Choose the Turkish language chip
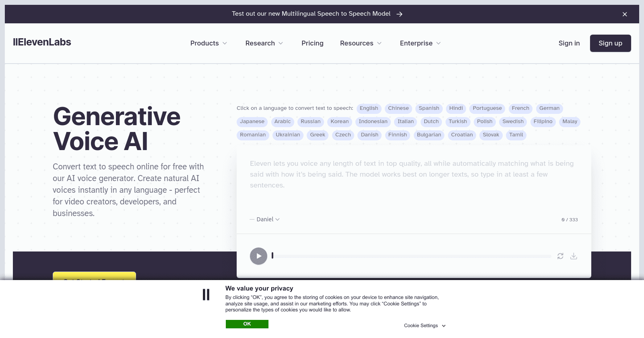Screen dimensions: 644x338 [458, 122]
